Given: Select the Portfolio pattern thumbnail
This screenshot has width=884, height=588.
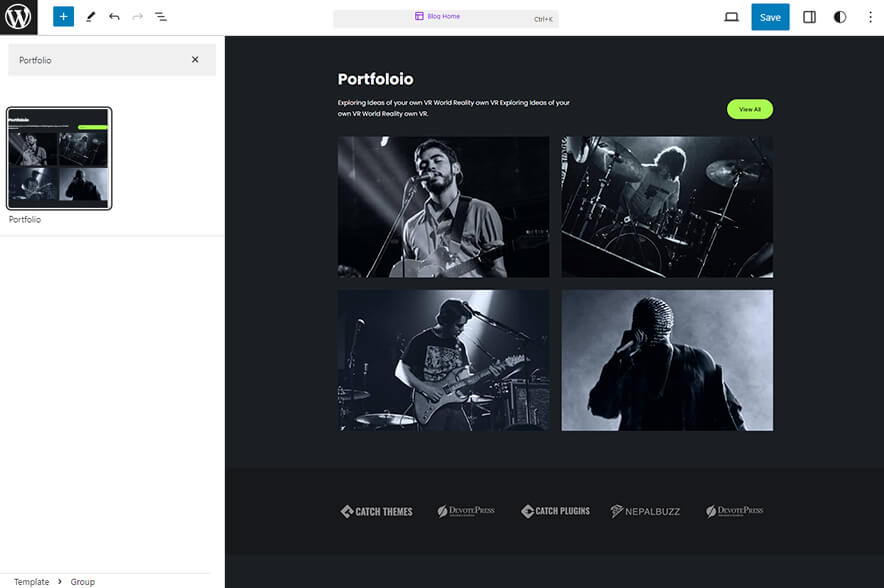Looking at the screenshot, I should [60, 158].
